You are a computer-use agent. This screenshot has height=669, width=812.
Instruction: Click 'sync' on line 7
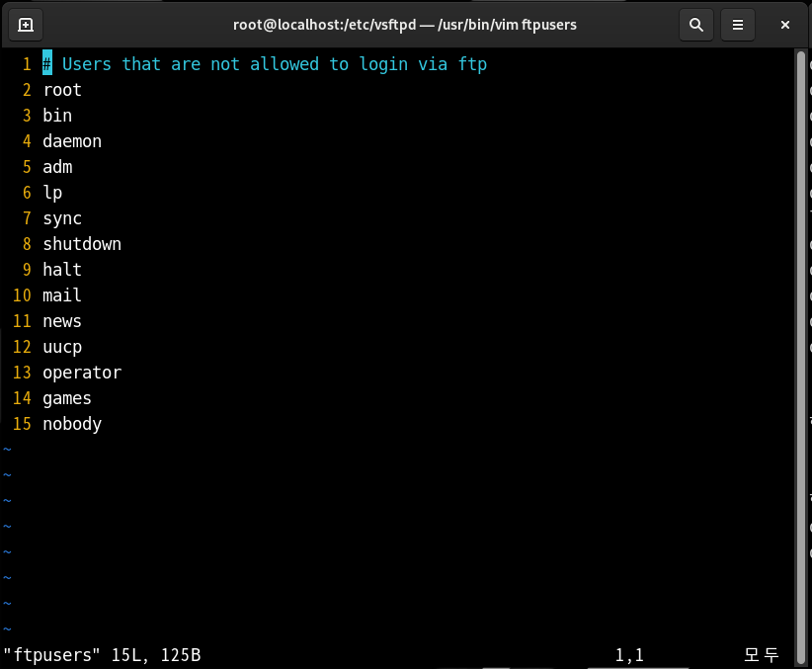coord(62,218)
